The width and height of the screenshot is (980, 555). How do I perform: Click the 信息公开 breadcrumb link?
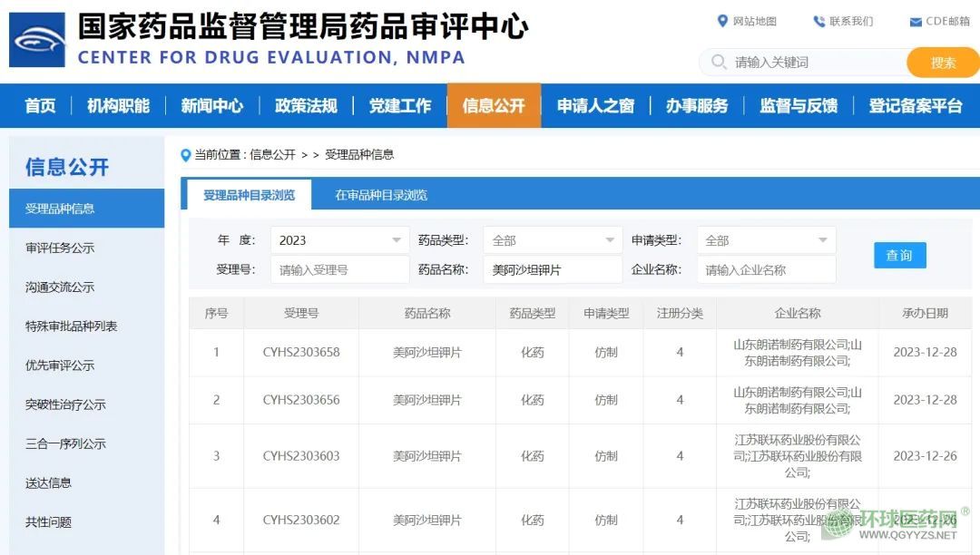272,155
